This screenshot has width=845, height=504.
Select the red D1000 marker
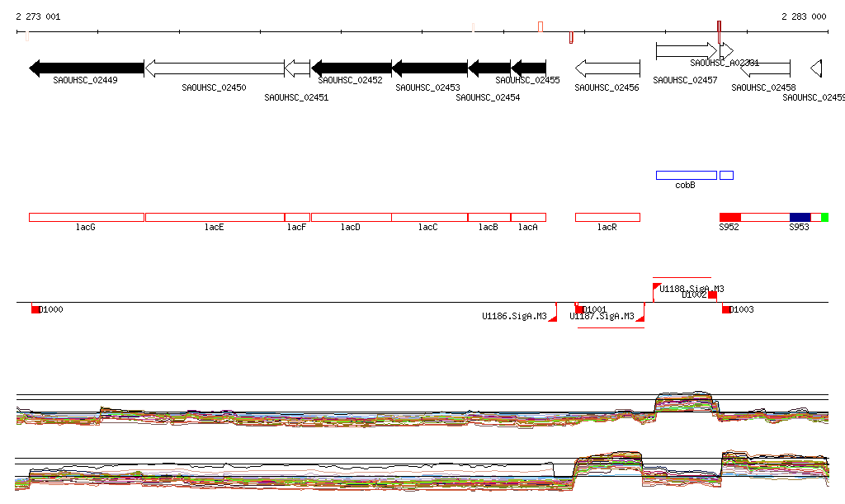[x=35, y=309]
